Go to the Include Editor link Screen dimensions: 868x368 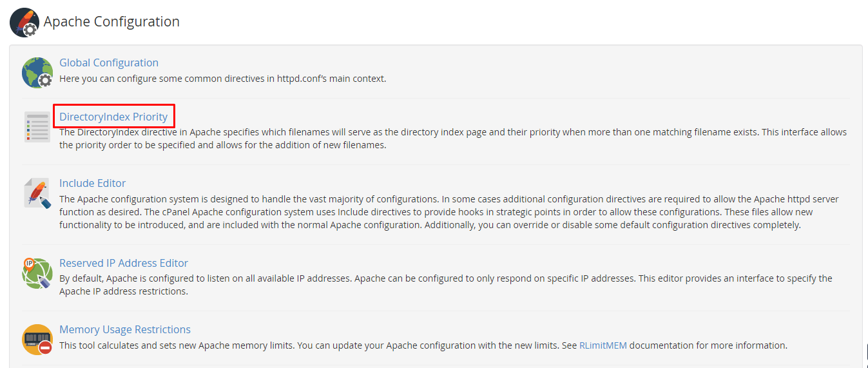[93, 183]
